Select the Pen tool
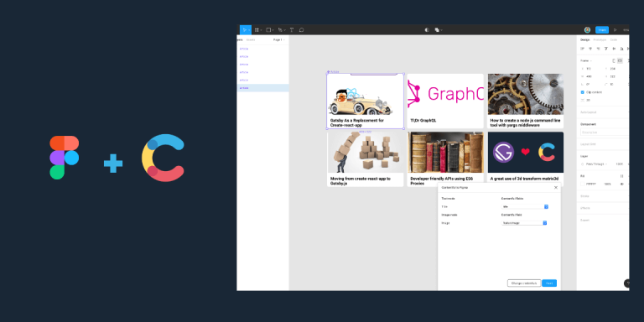Viewport: 644px width, 322px height. point(280,30)
